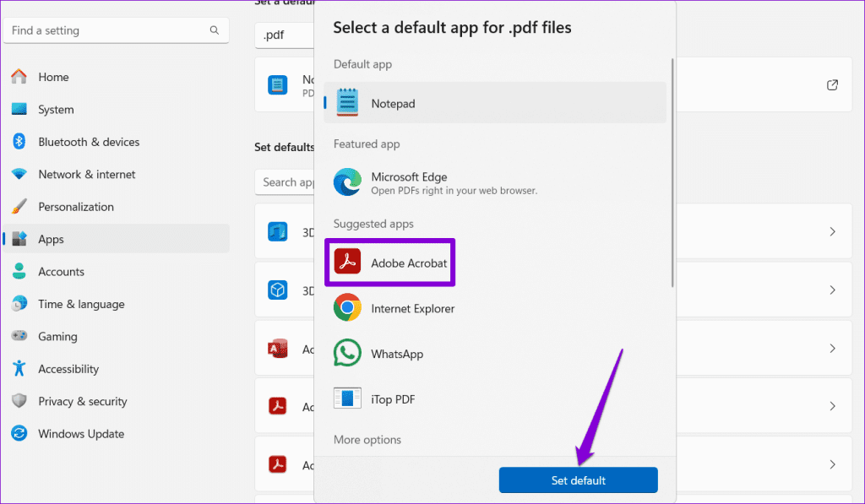Switch to Privacy & security settings
Screen dimensions: 865x504
[x=19, y=401]
